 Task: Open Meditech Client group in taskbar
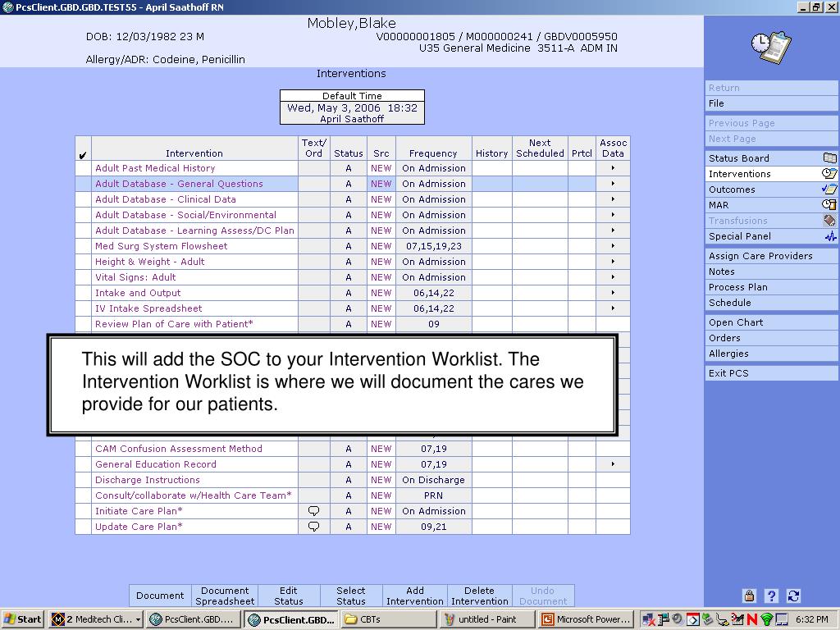click(x=96, y=619)
